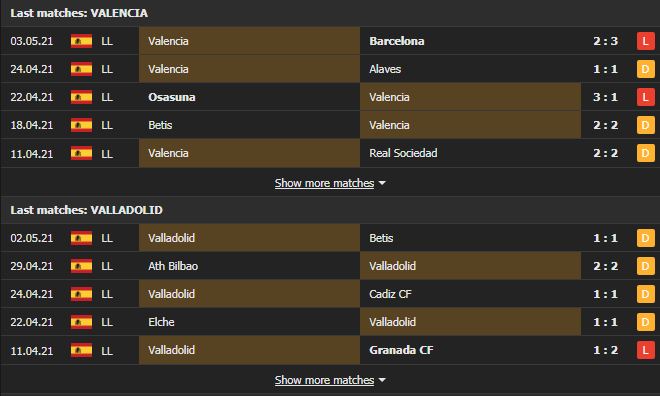
Task: Click the D badge on Valencia vs Alaves
Action: point(645,69)
